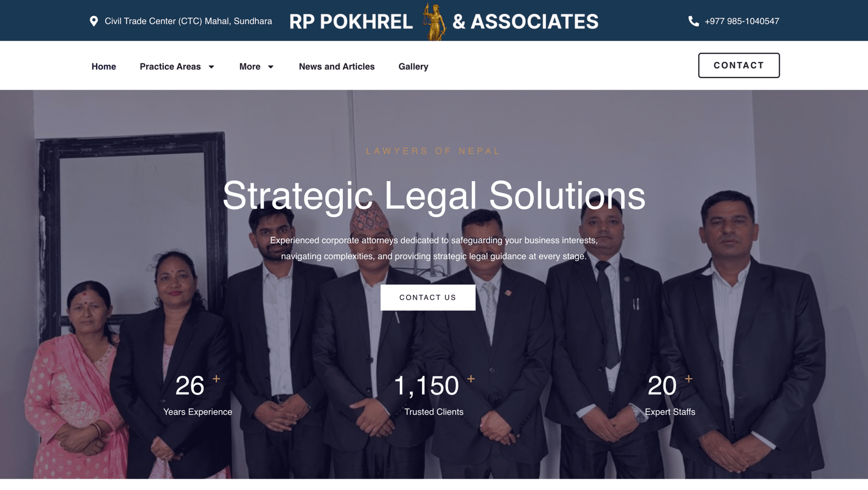
Task: Click the 26 Years Experience counter
Action: pyautogui.click(x=197, y=395)
